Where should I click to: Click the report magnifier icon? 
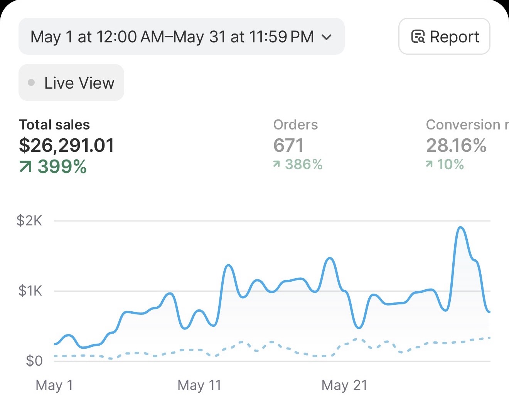[x=418, y=37]
